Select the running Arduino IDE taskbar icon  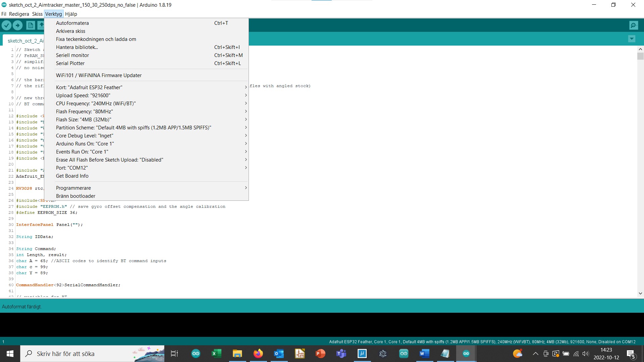coord(466,353)
